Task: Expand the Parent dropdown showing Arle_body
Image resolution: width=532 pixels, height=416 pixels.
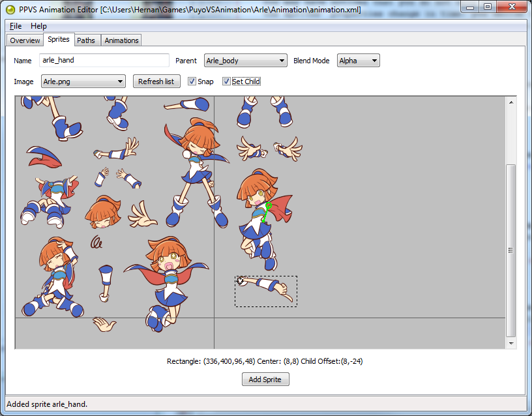Action: [245, 61]
